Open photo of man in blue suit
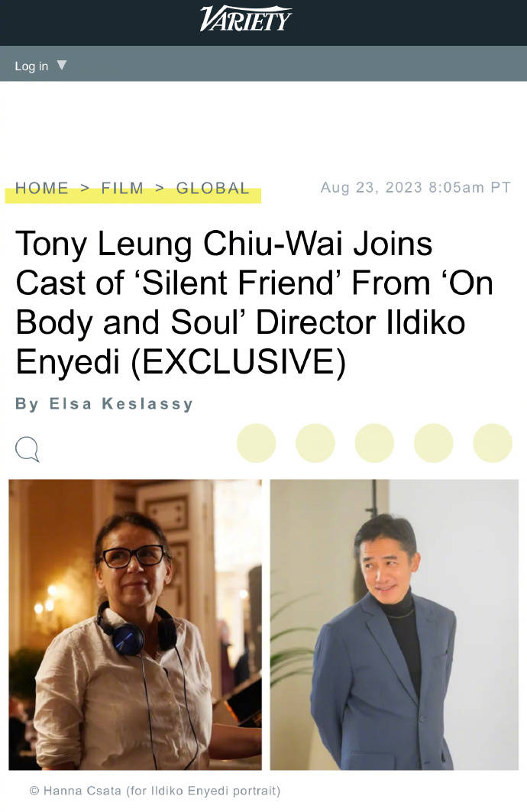This screenshot has height=812, width=527. pyautogui.click(x=394, y=625)
